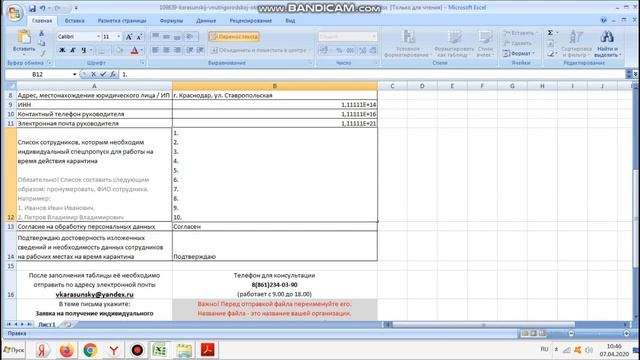Image resolution: width=640 pixels, height=360 pixels.
Task: Open the Разметка страницы tab
Action: point(122,20)
